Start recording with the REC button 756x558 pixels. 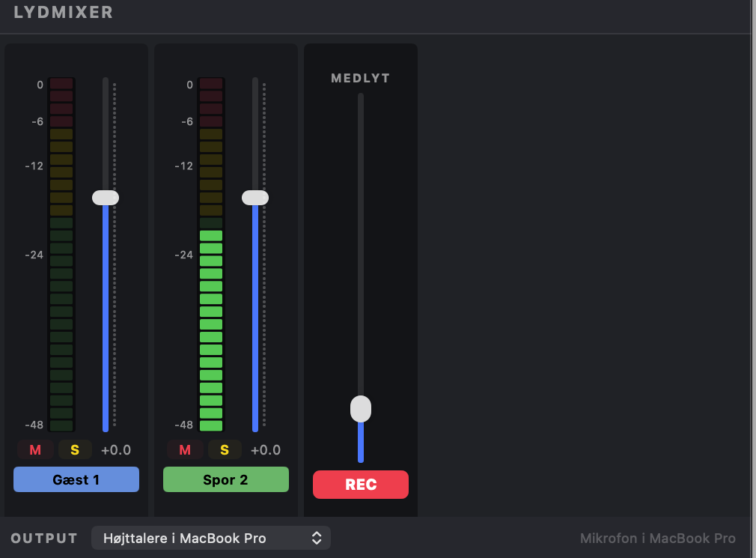click(361, 484)
